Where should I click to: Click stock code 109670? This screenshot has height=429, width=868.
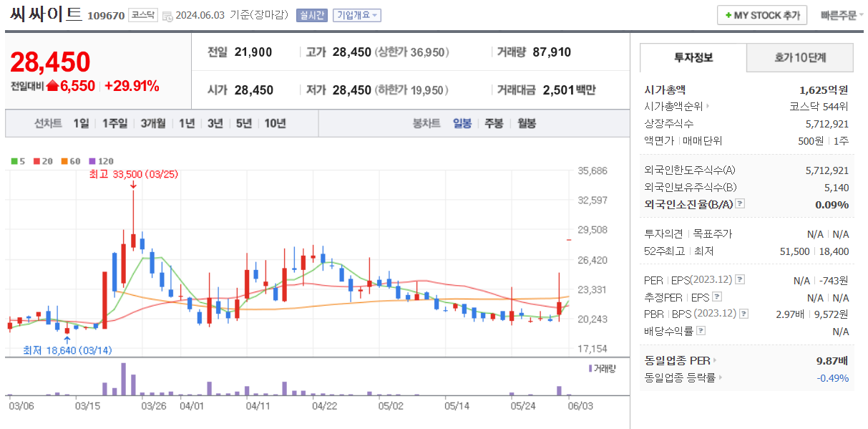pos(106,16)
